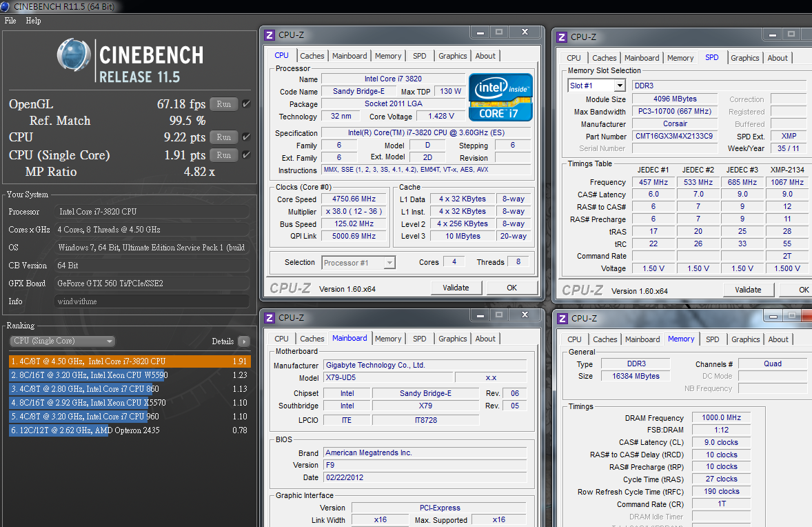This screenshot has height=527, width=812.
Task: Click the CPU-Z icon of the SPD window
Action: click(x=562, y=37)
